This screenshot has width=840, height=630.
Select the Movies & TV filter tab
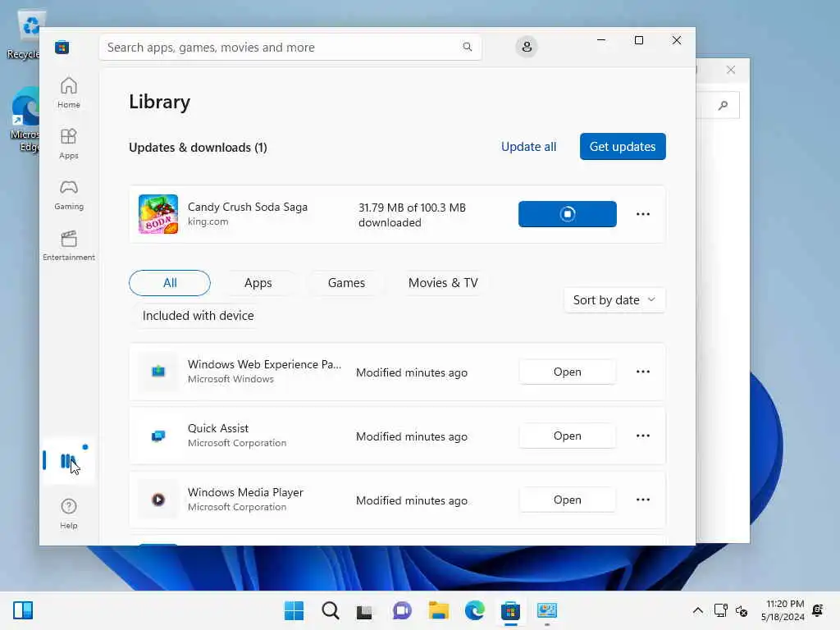click(443, 283)
